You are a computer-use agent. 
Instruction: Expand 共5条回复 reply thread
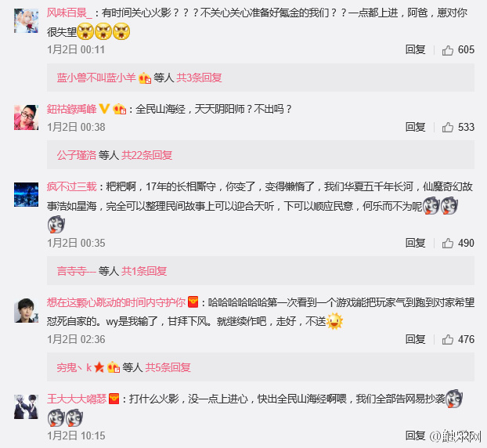pyautogui.click(x=168, y=367)
